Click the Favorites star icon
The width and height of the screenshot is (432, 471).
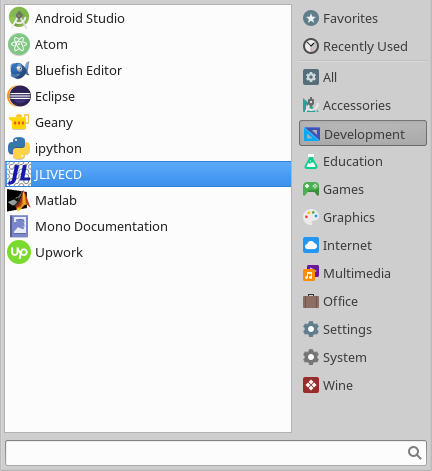[311, 18]
